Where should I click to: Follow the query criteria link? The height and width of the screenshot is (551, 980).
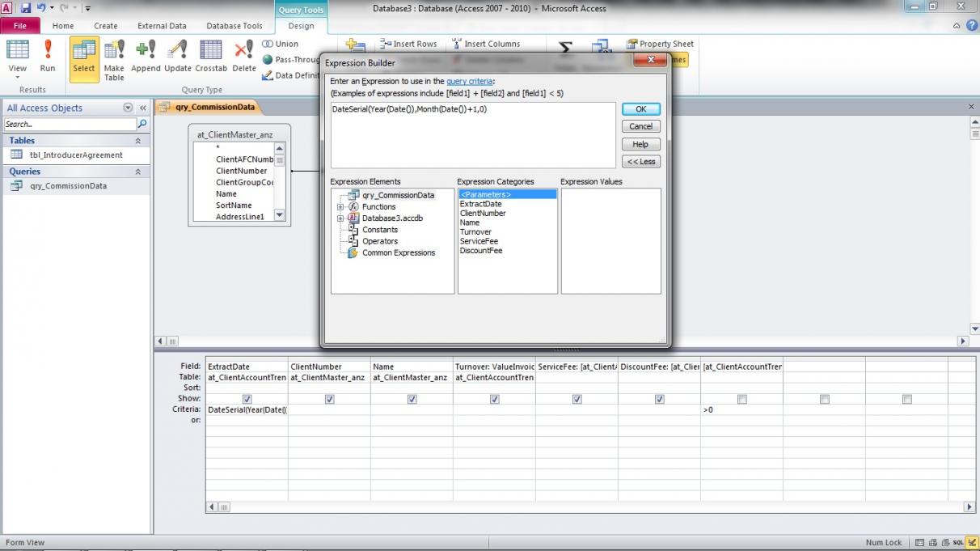click(x=469, y=82)
